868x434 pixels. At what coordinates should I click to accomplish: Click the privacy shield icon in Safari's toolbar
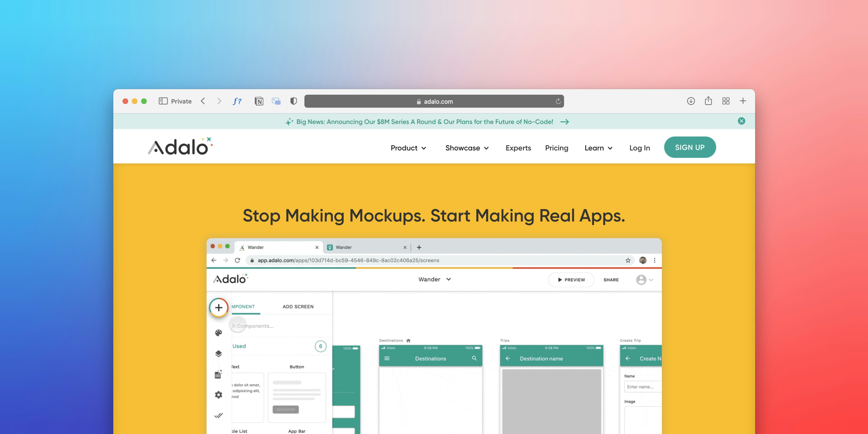coord(293,101)
